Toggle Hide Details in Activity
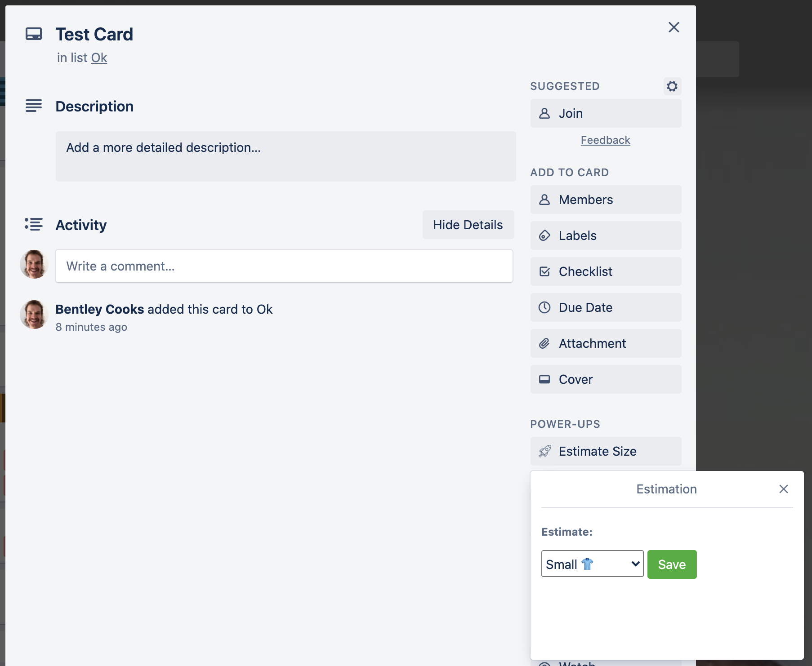Image resolution: width=812 pixels, height=666 pixels. 468,225
